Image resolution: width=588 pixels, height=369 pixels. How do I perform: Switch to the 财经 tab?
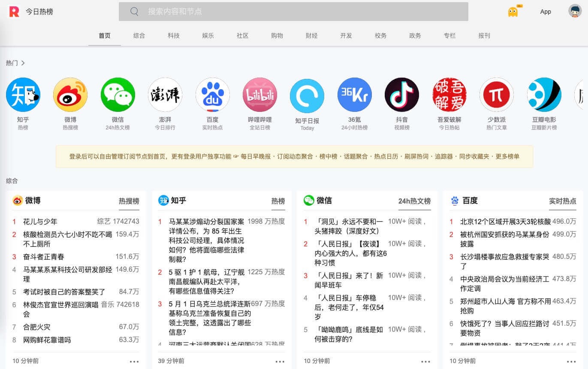pos(312,36)
